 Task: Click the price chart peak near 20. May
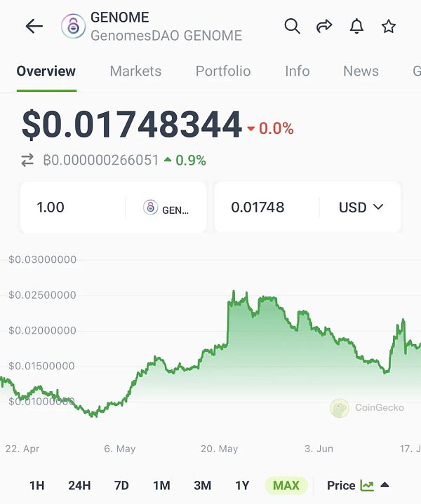click(x=234, y=293)
